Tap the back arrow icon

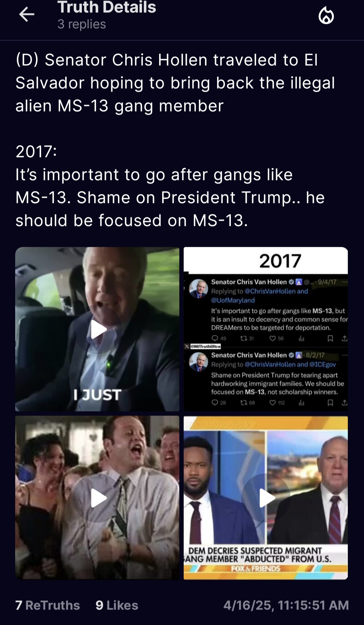pos(27,15)
